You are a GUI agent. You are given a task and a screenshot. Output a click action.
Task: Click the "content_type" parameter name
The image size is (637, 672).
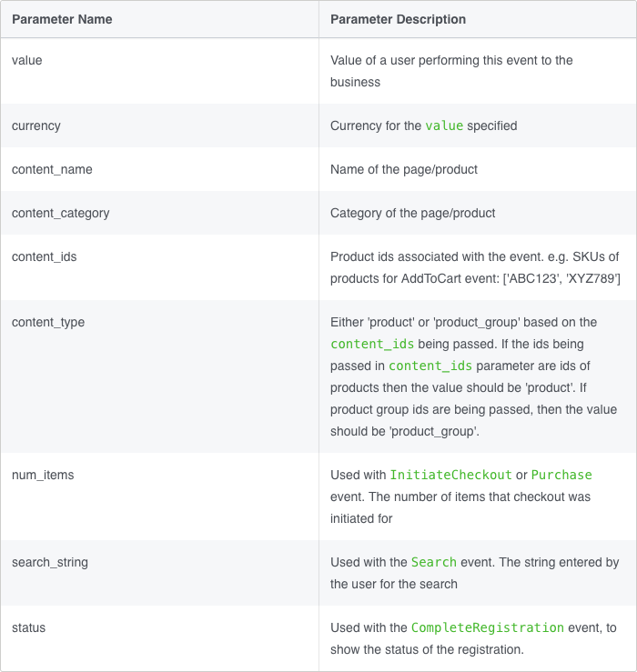(x=48, y=322)
